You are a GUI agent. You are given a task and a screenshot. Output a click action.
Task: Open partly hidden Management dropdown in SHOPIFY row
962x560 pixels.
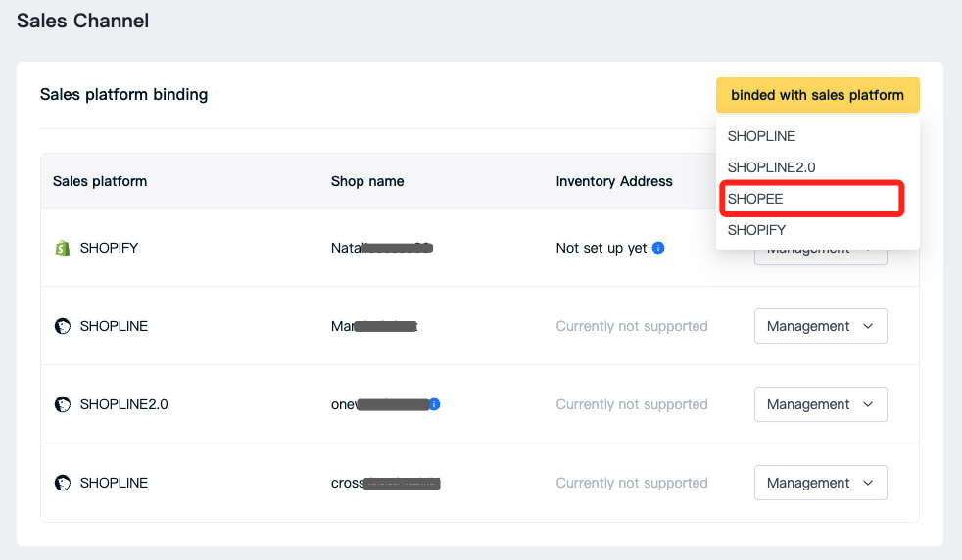tap(820, 257)
